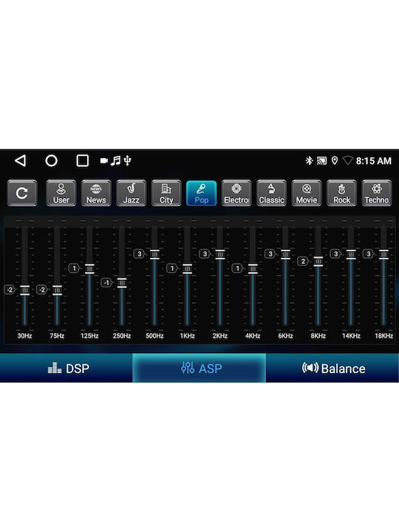This screenshot has width=399, height=532.
Task: Click the 250Hz slider handle
Action: [122, 283]
